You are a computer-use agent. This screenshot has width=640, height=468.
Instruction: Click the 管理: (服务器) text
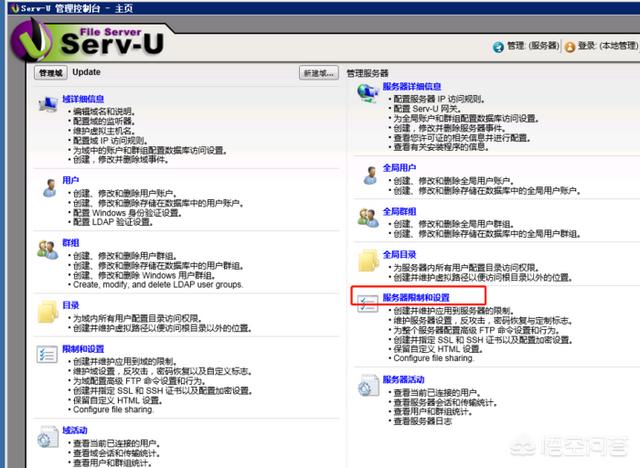[533, 46]
